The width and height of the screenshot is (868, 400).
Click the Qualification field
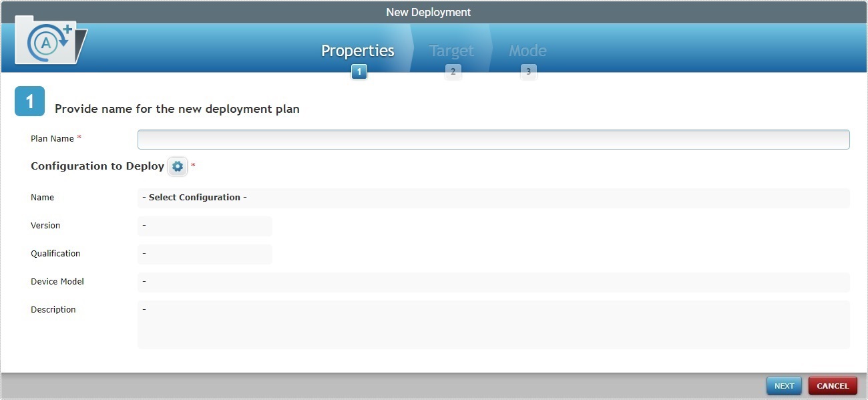tap(204, 254)
